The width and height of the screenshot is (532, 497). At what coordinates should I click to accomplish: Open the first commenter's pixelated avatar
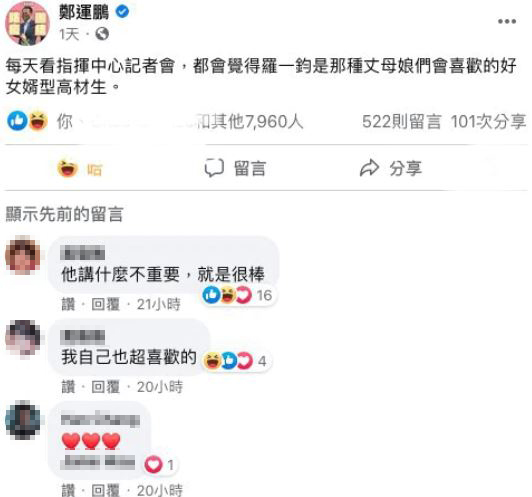[23, 255]
